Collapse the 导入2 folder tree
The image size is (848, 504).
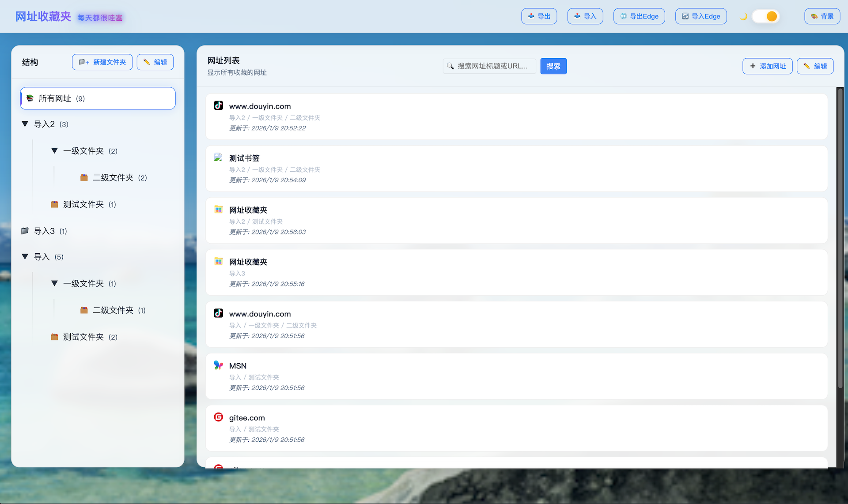coord(25,124)
